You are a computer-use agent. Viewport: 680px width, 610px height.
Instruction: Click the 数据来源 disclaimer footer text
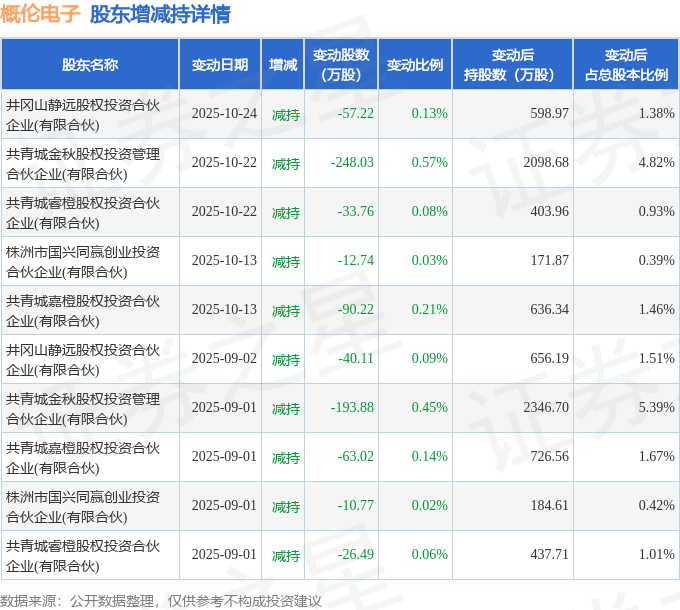tap(160, 601)
